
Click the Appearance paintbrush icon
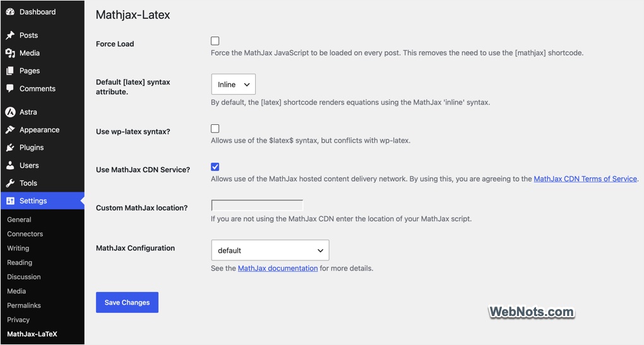[10, 130]
